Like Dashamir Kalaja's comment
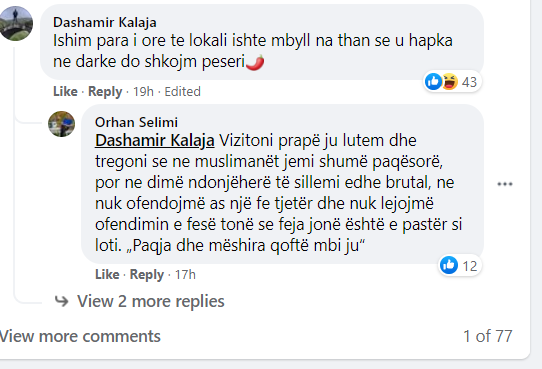This screenshot has height=369, width=542. [x=65, y=92]
